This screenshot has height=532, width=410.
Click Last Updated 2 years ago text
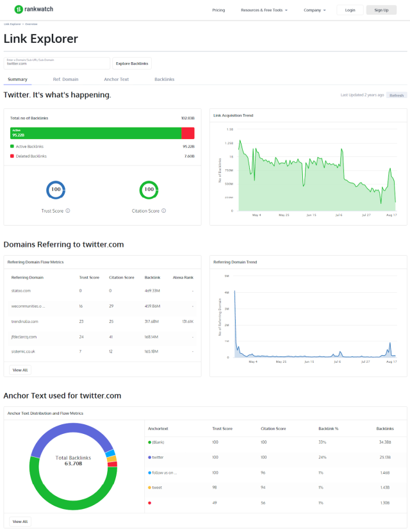[362, 95]
